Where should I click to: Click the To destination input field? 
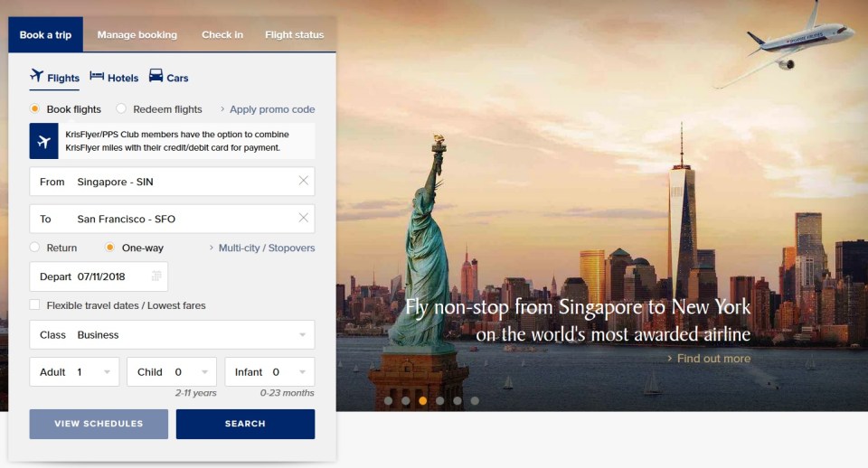click(x=172, y=219)
